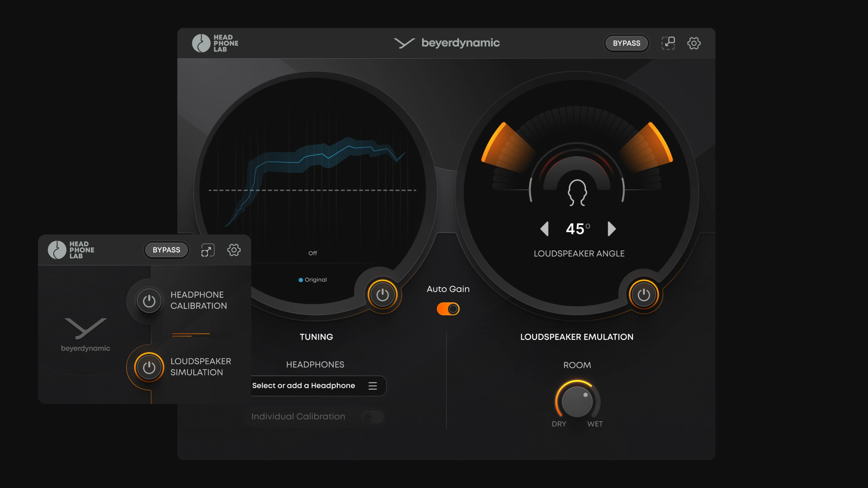Click the frequency response curve graph
Viewport: 868px width, 488px height.
(x=315, y=182)
